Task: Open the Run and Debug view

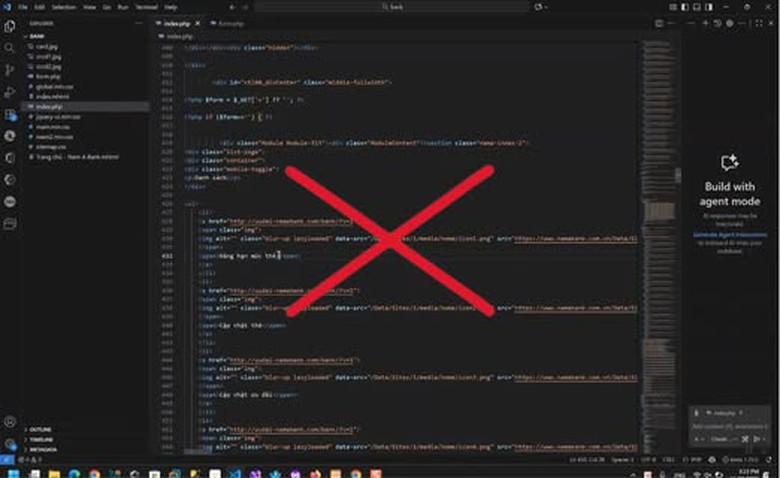Action: pyautogui.click(x=9, y=92)
